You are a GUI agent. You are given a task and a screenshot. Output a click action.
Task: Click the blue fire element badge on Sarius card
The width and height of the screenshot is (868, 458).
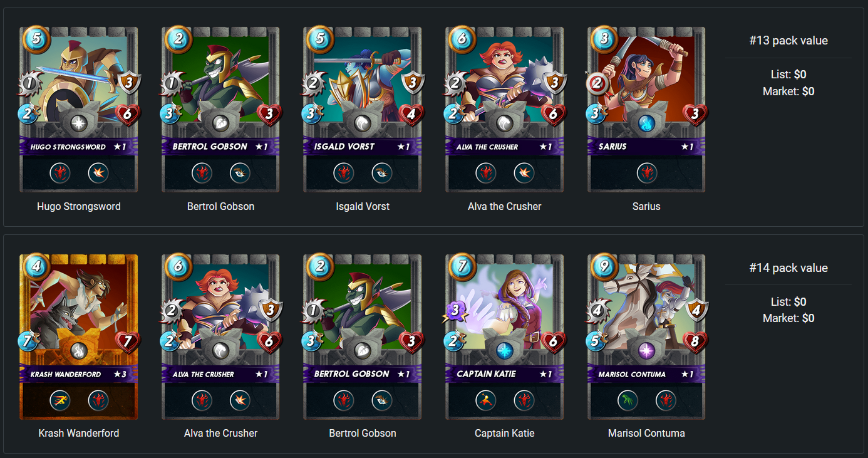pos(647,123)
